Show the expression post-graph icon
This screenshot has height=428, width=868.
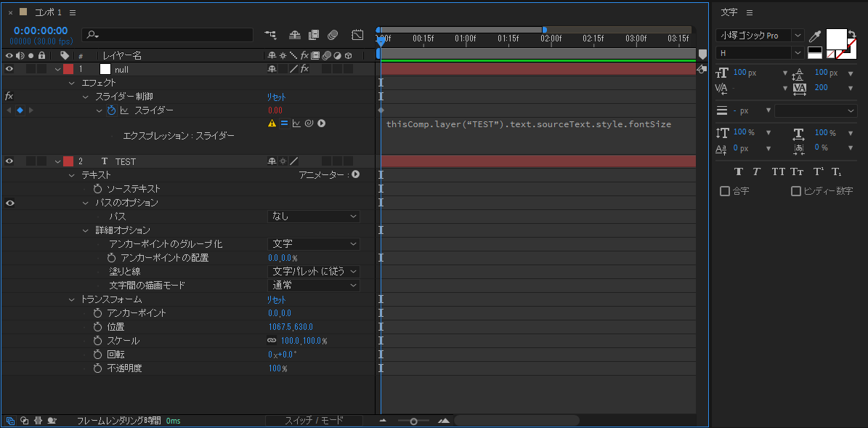click(296, 124)
